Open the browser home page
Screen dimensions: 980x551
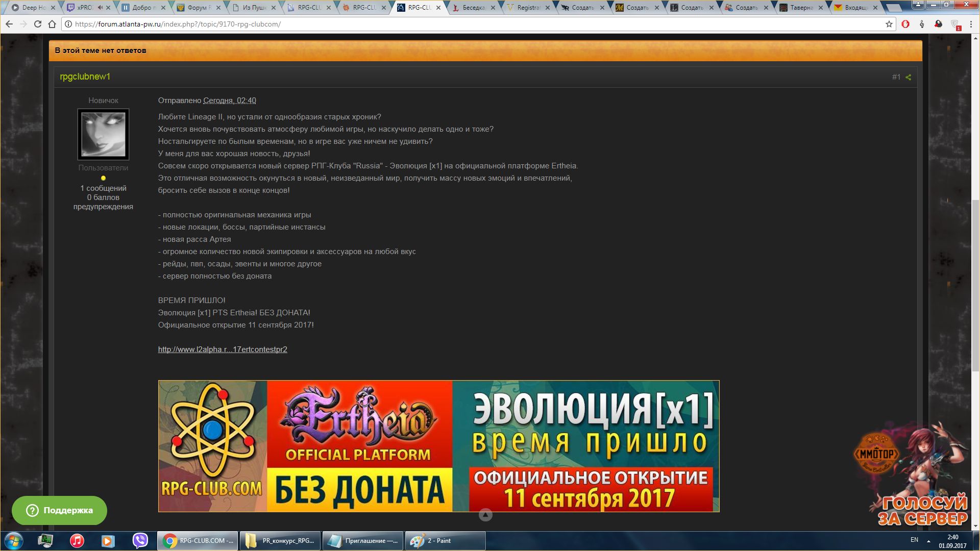click(x=52, y=24)
